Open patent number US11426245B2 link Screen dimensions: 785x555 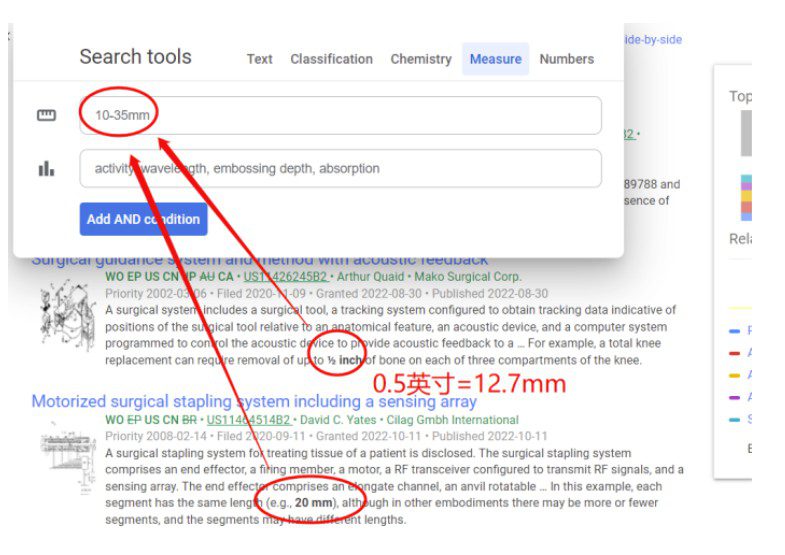click(x=285, y=277)
